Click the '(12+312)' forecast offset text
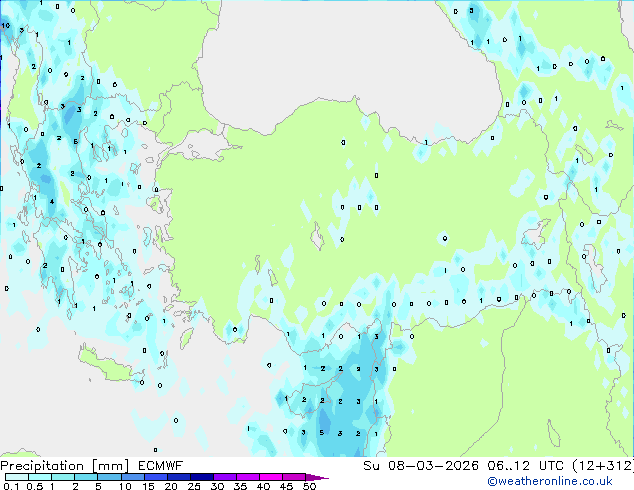Screen dimensions: 634x490 (603, 466)
